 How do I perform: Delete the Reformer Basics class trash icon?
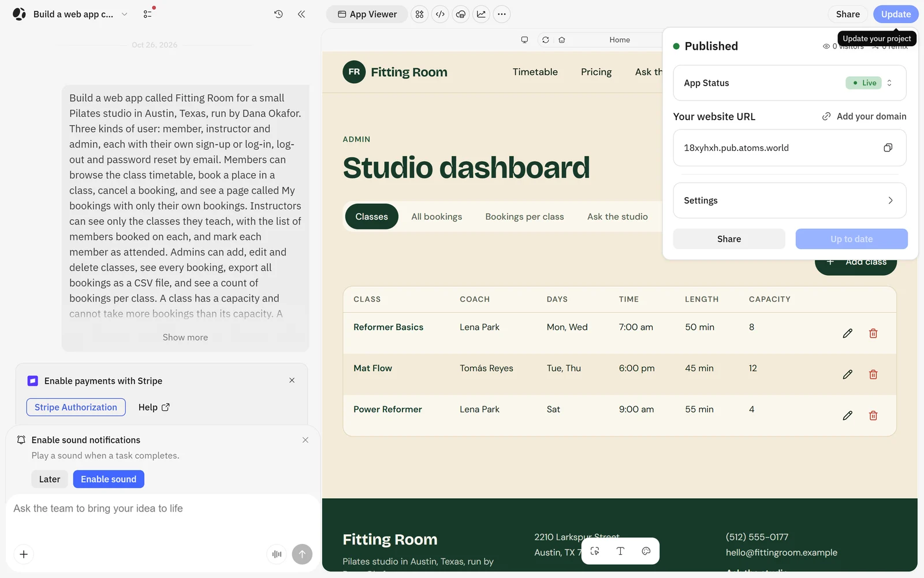click(873, 334)
